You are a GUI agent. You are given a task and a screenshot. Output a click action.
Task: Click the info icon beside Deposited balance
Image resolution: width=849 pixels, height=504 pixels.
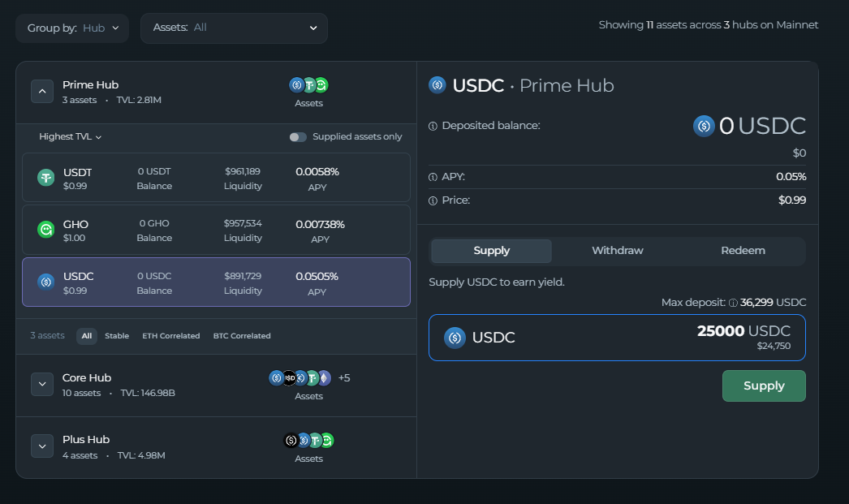point(433,126)
